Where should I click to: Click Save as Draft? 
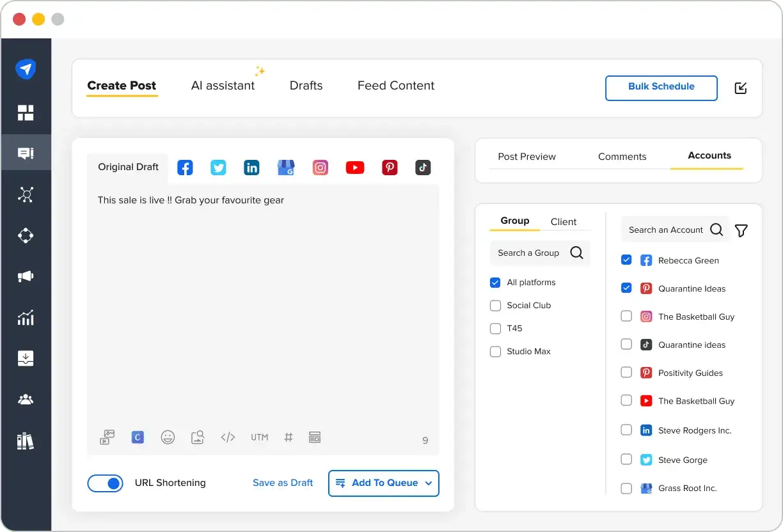(283, 483)
